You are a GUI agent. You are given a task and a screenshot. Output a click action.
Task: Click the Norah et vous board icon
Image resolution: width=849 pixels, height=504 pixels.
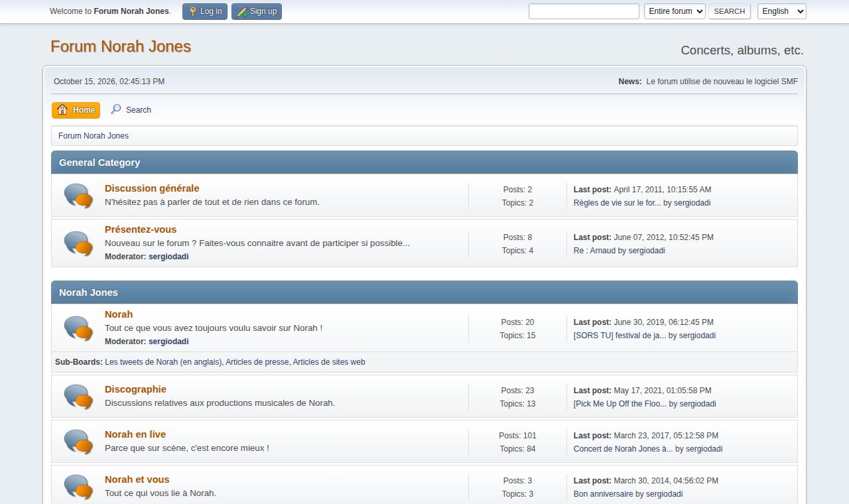pos(78,487)
